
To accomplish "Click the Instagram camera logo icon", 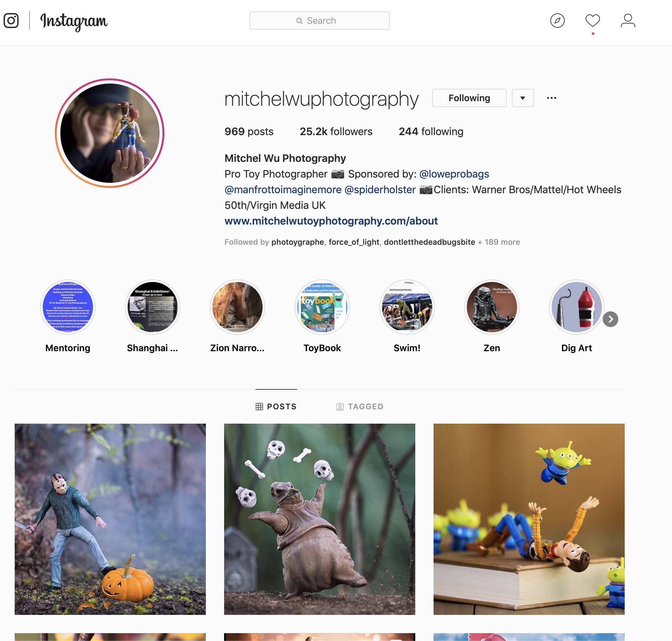I will (11, 21).
